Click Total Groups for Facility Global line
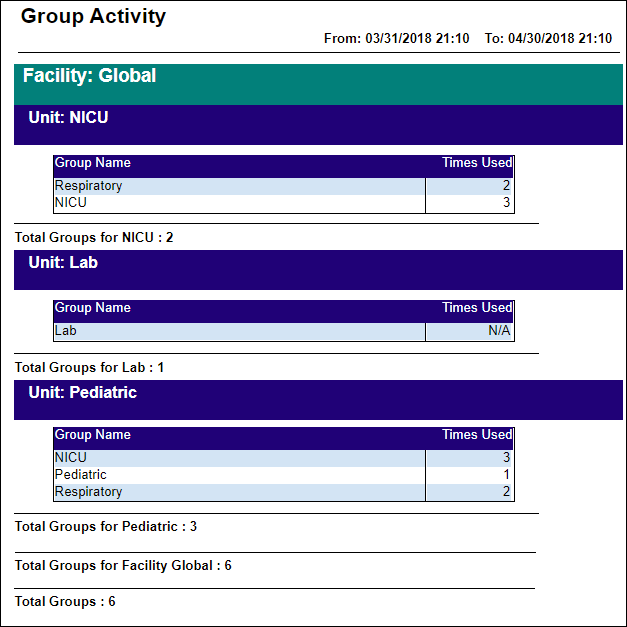Image resolution: width=627 pixels, height=627 pixels. (x=123, y=566)
